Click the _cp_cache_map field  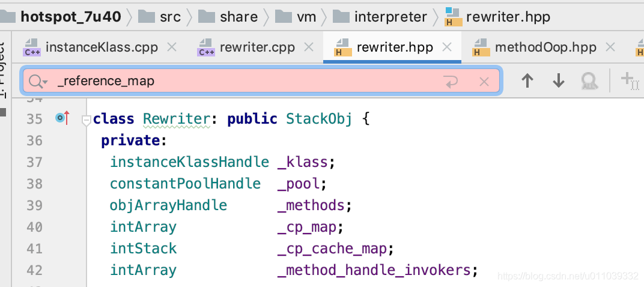click(x=332, y=249)
